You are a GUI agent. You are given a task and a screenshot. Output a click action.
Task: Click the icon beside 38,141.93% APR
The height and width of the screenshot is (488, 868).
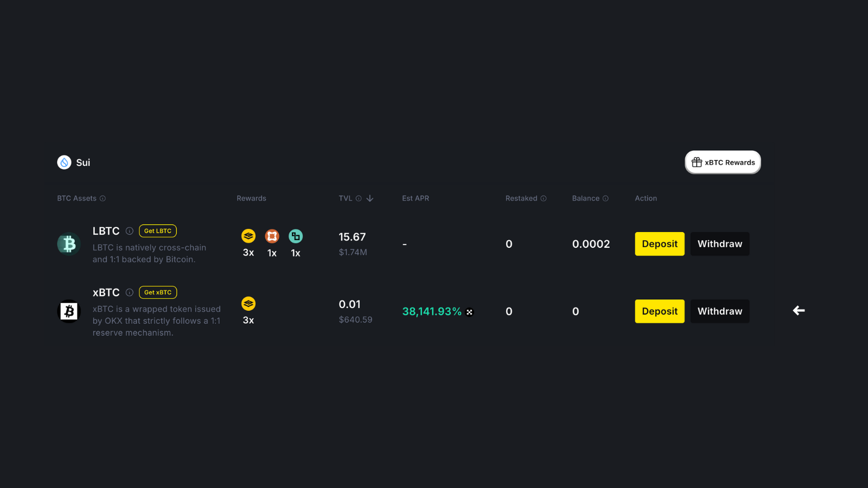[x=469, y=312]
